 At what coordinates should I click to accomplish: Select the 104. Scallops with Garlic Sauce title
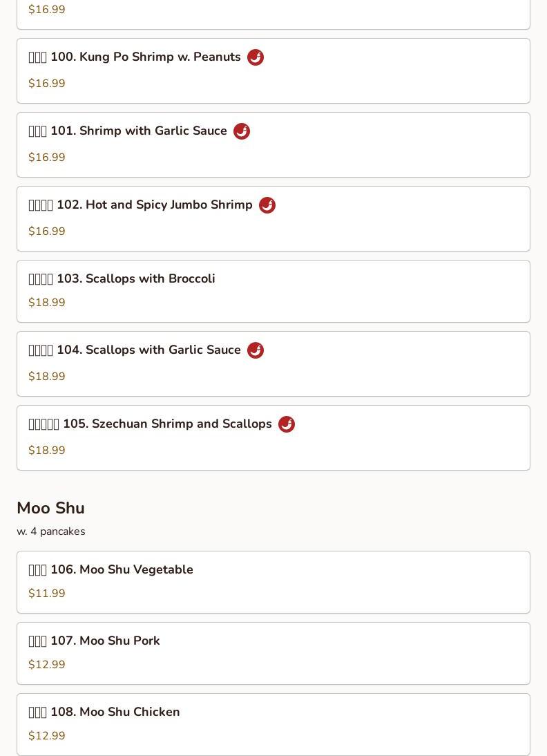pos(135,350)
